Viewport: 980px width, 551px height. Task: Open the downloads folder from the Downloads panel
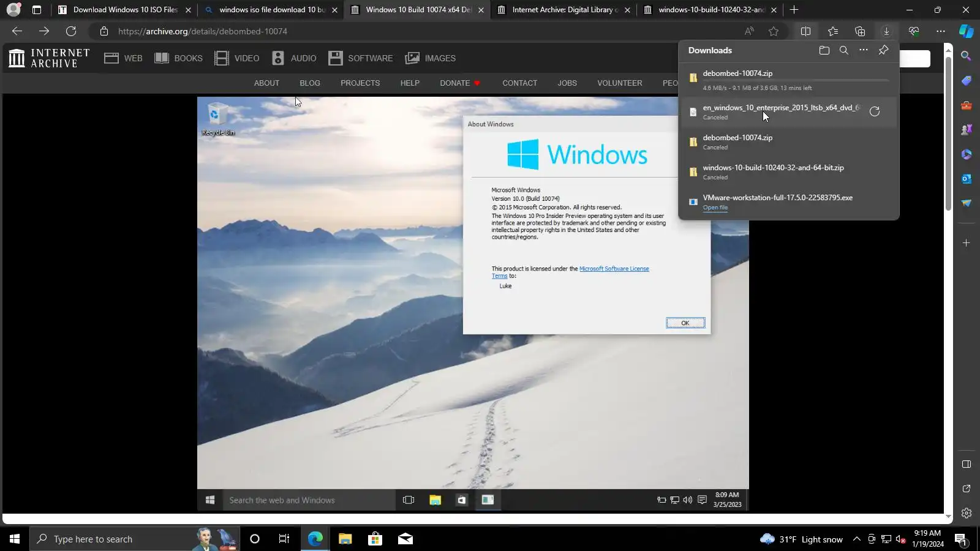[x=824, y=50]
